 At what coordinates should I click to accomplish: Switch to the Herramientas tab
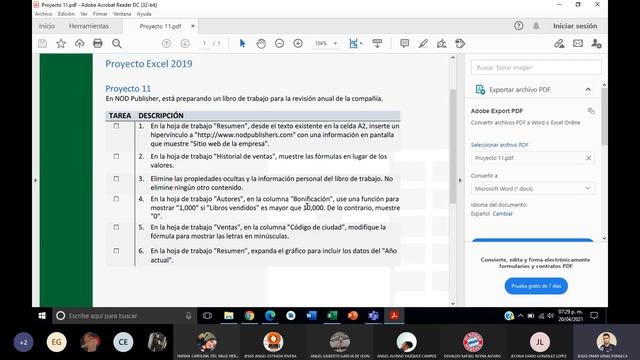(x=89, y=26)
